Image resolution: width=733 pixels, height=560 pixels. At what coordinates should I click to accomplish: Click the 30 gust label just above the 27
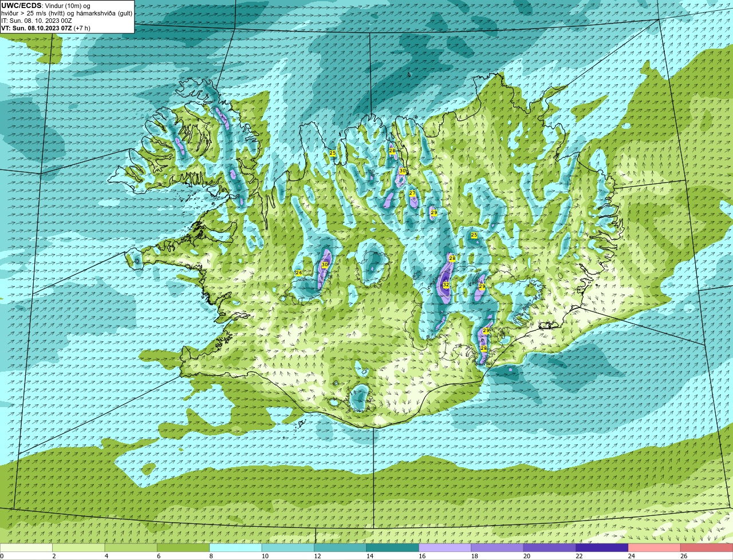tap(403, 171)
